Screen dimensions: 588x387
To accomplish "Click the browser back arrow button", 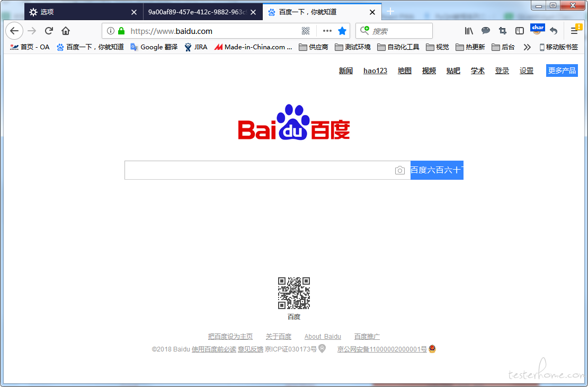I will click(14, 31).
